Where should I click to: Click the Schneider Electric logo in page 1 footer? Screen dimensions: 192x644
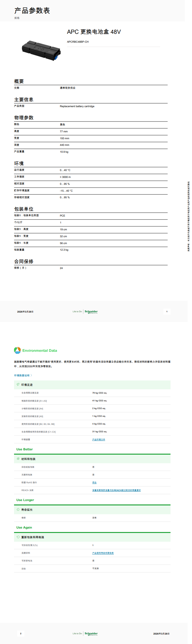(x=91, y=312)
